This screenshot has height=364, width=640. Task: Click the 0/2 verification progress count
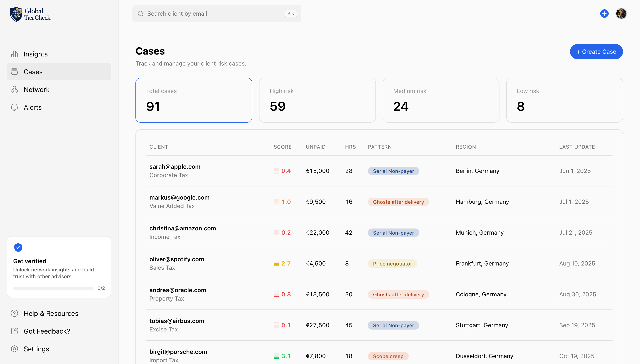pos(101,288)
